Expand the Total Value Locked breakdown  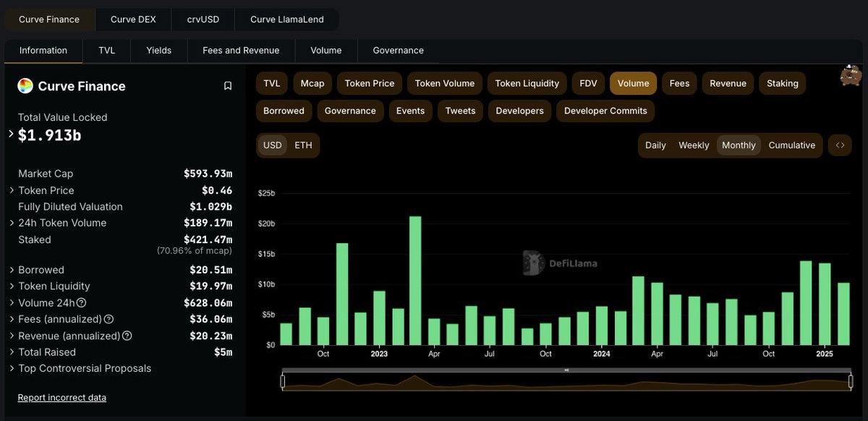(x=11, y=134)
